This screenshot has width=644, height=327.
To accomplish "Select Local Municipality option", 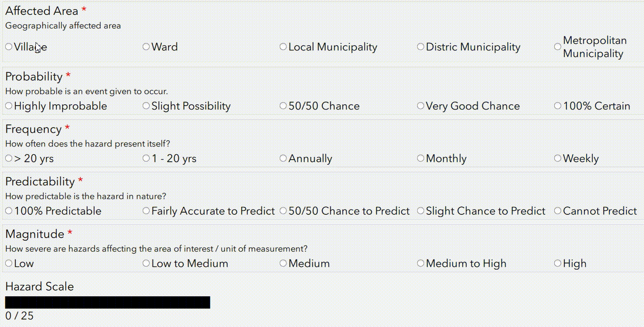I will click(x=283, y=47).
